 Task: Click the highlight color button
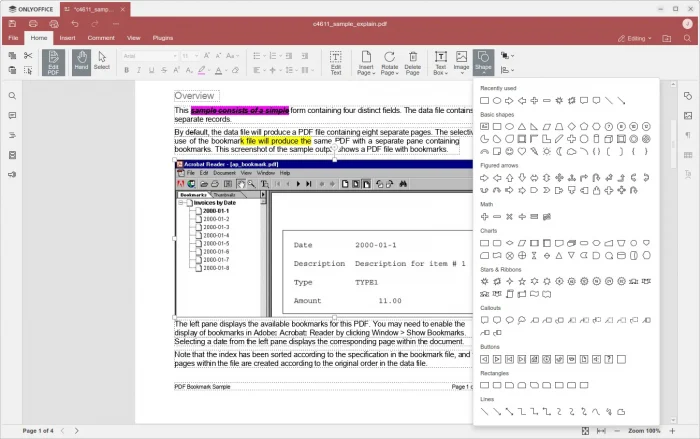point(202,71)
